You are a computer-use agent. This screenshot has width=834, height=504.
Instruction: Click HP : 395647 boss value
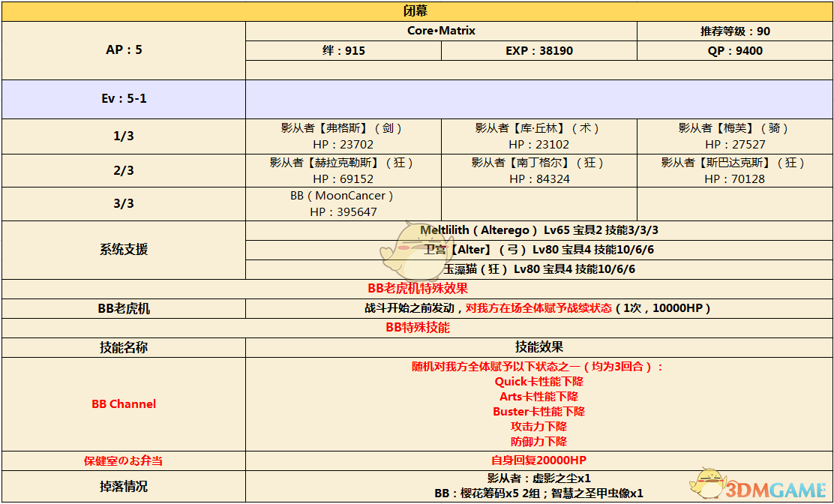[343, 212]
